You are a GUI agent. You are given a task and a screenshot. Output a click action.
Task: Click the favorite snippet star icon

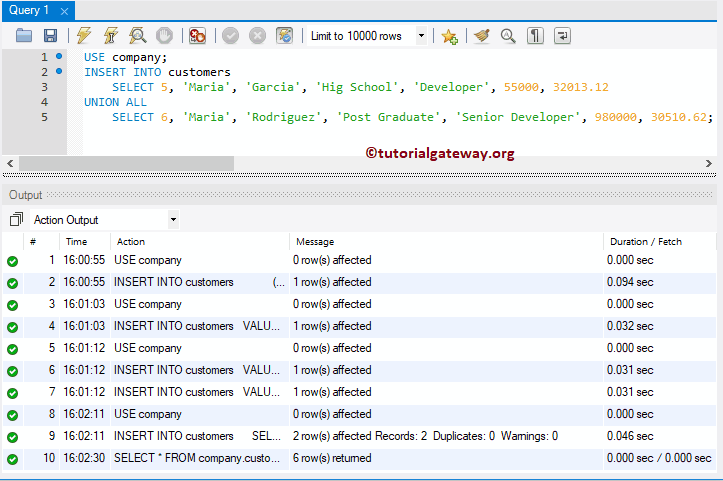tap(449, 36)
